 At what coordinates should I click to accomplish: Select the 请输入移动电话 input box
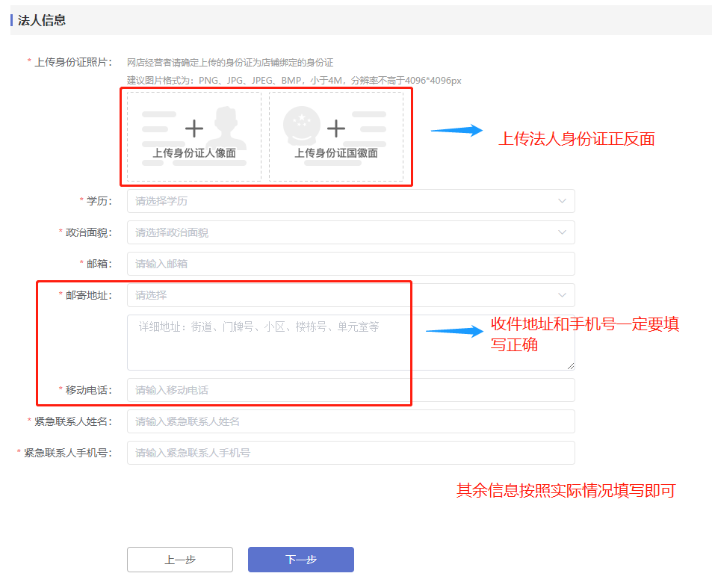point(350,390)
